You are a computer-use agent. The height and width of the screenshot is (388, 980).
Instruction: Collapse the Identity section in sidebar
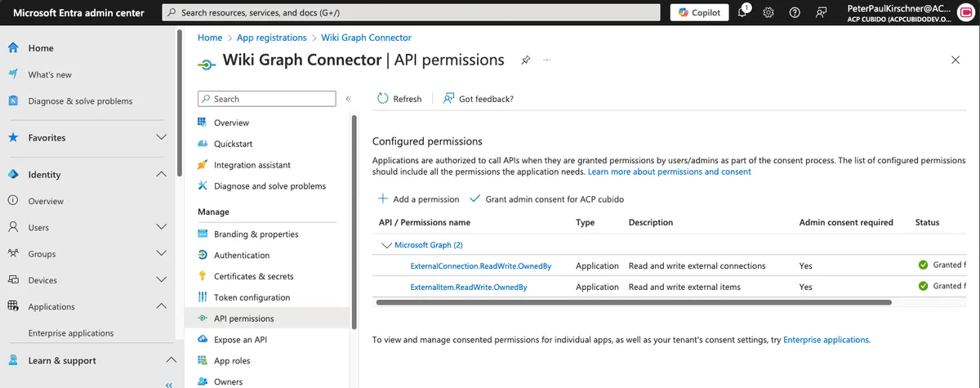pyautogui.click(x=161, y=175)
